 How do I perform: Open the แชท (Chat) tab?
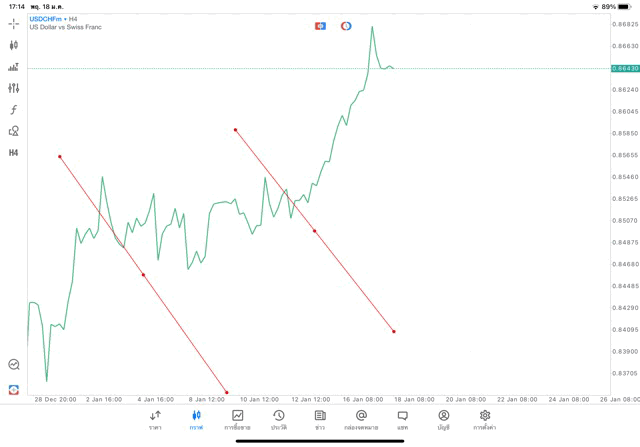[x=402, y=419]
